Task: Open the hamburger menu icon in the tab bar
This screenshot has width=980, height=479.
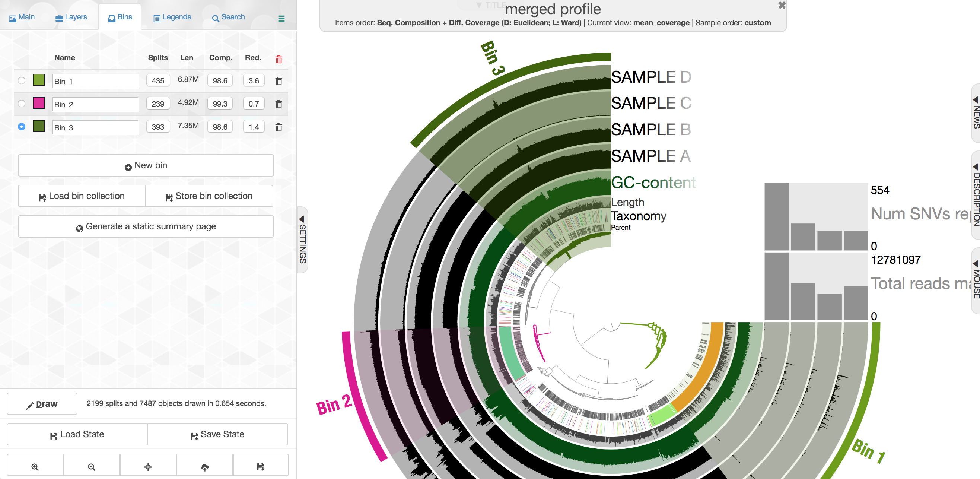Action: click(281, 18)
